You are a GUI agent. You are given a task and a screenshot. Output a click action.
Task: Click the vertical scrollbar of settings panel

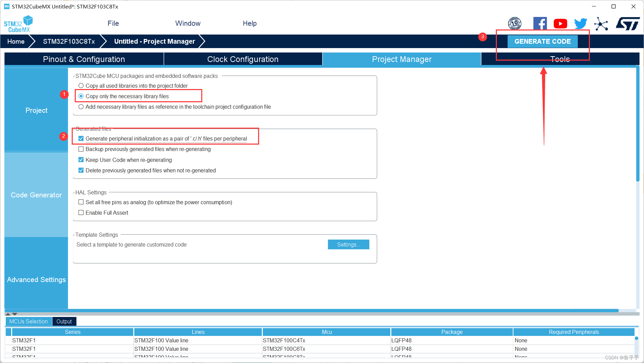coord(638,124)
